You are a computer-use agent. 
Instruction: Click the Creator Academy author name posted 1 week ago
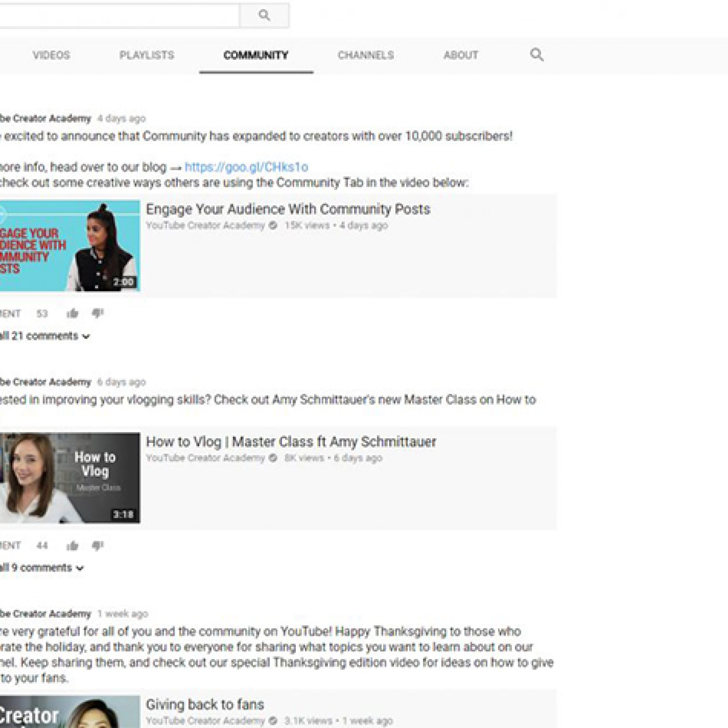pyautogui.click(x=45, y=614)
